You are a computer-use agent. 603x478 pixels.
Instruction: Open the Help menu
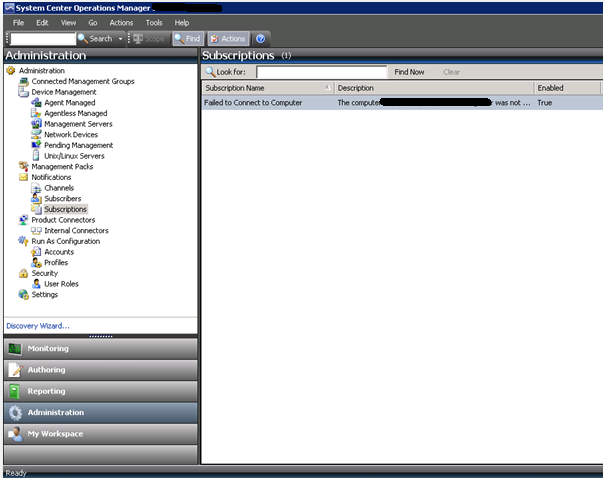pos(182,23)
